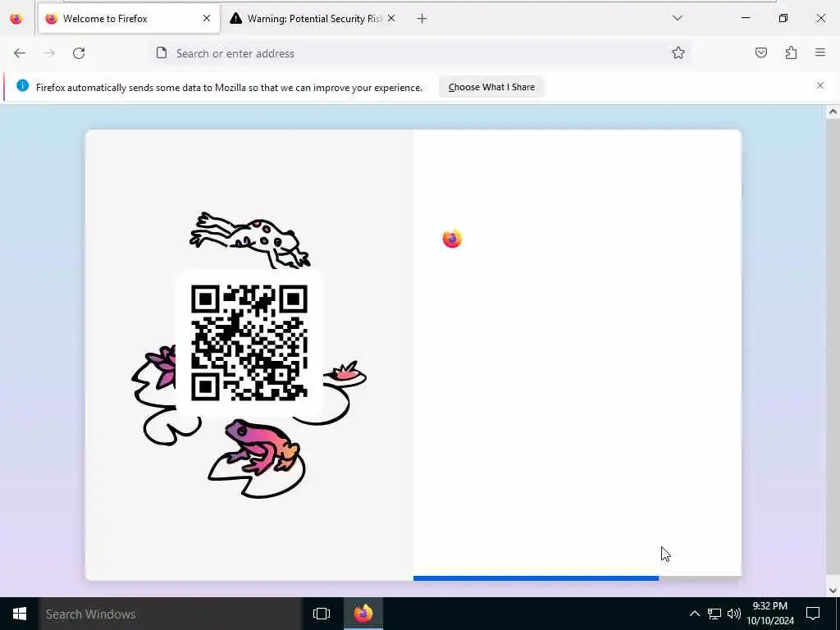Click the QR code image
The height and width of the screenshot is (630, 840).
click(x=249, y=343)
